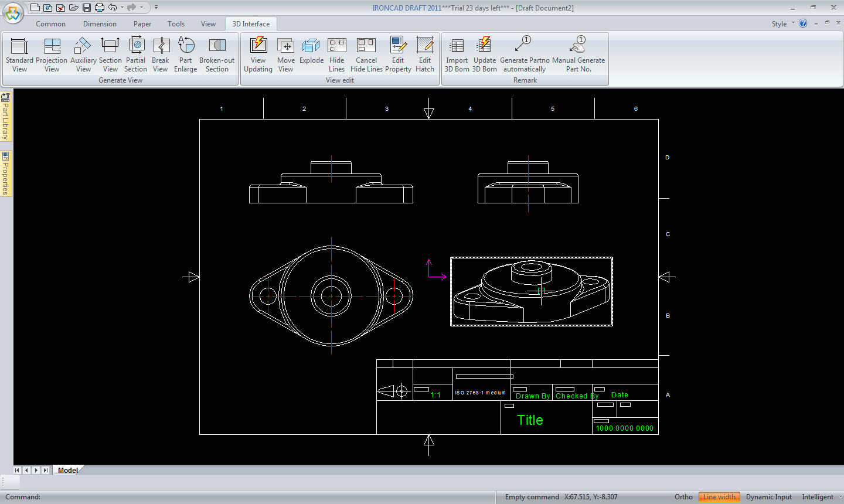Click the Title text in the title block

tap(530, 420)
